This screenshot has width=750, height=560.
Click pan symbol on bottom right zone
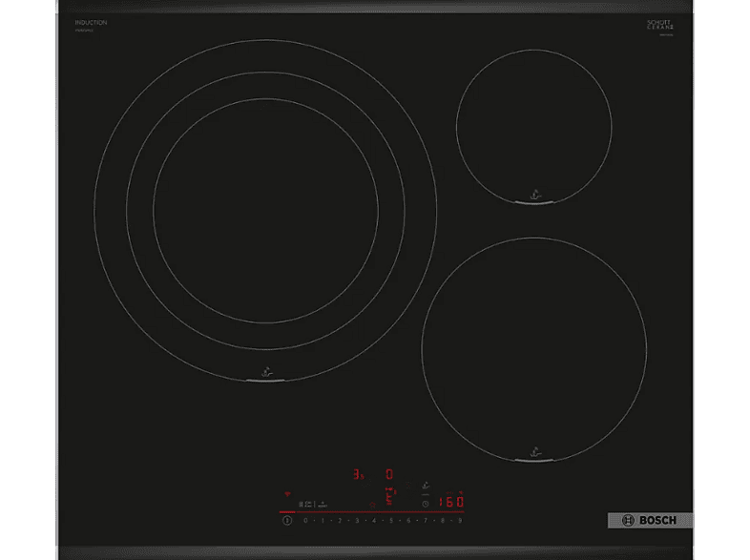pyautogui.click(x=533, y=453)
